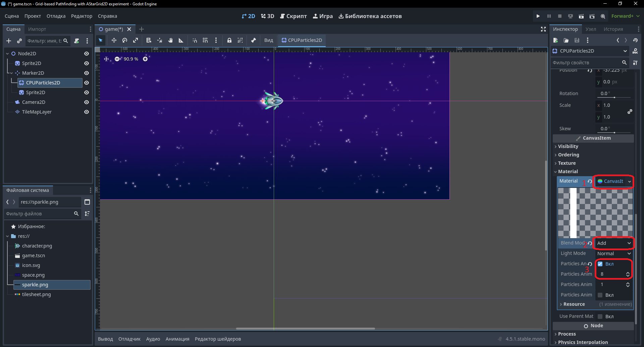Open object history icon in Inspector
Image resolution: width=644 pixels, height=347 pixels.
(x=635, y=40)
